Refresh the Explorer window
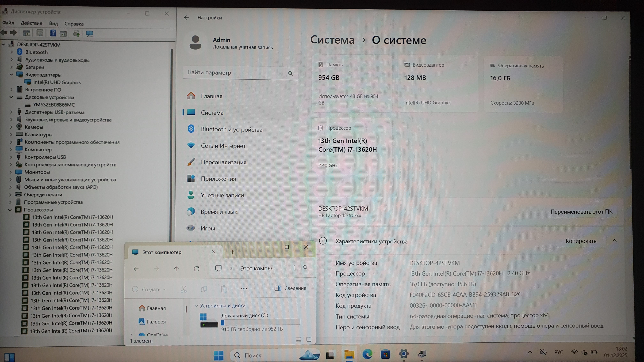The image size is (644, 362). (x=196, y=269)
